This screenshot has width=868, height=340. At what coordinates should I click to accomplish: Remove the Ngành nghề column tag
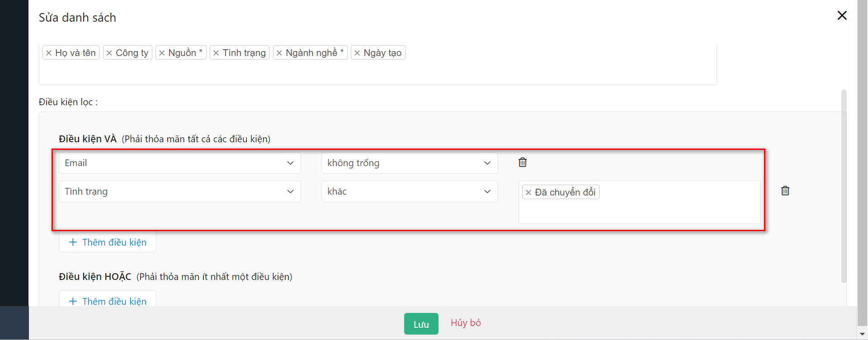tap(279, 53)
